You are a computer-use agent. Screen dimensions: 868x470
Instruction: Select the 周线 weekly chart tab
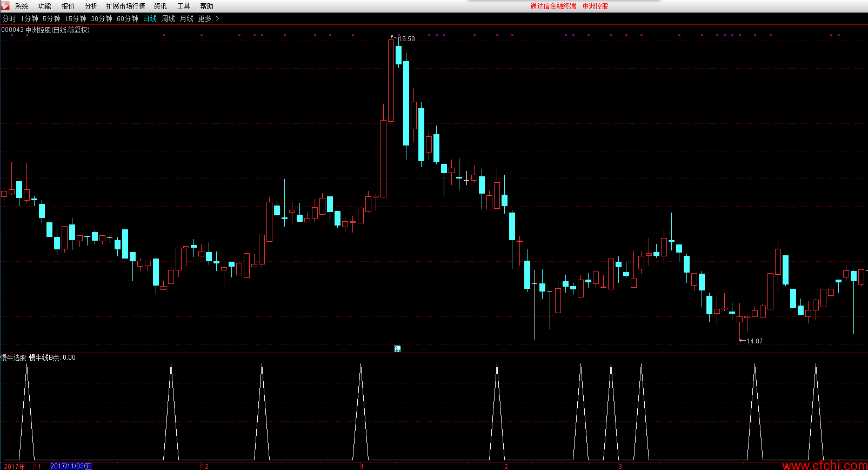coord(169,18)
